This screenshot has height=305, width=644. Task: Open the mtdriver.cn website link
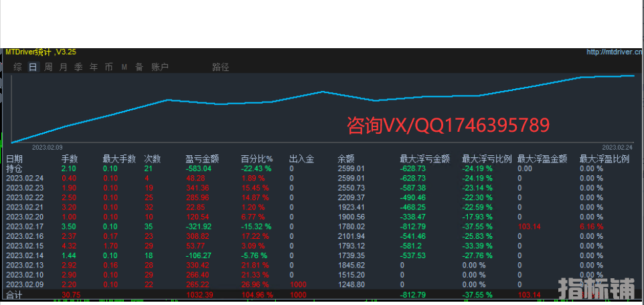point(614,52)
